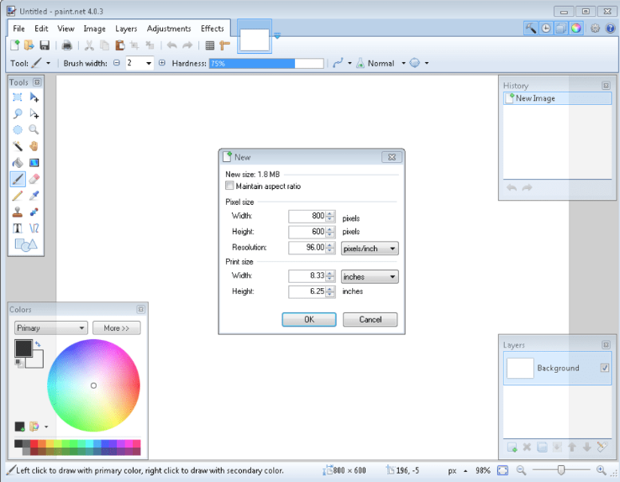Click the New image toolbar icon
620x482 pixels.
[x=15, y=45]
